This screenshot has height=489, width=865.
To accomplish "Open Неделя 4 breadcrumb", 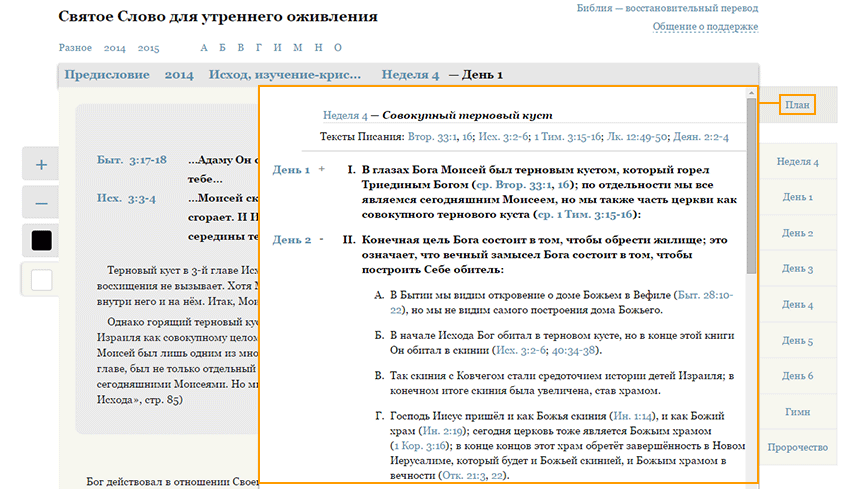I will tap(410, 75).
